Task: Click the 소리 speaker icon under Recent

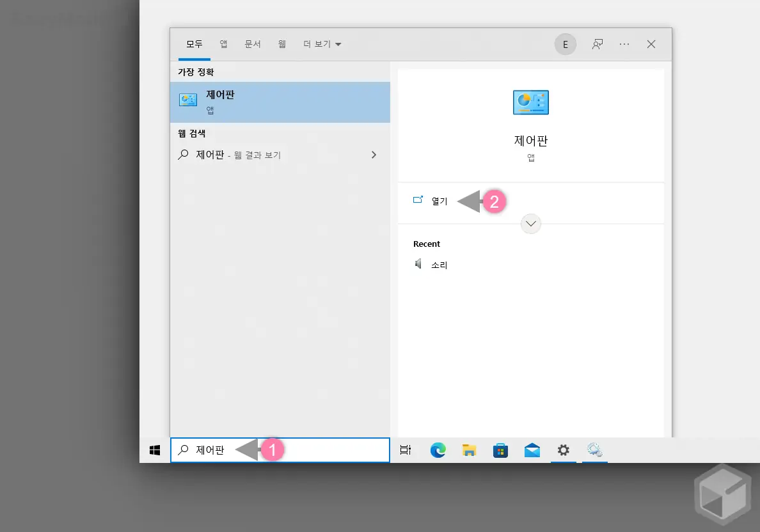Action: coord(418,264)
